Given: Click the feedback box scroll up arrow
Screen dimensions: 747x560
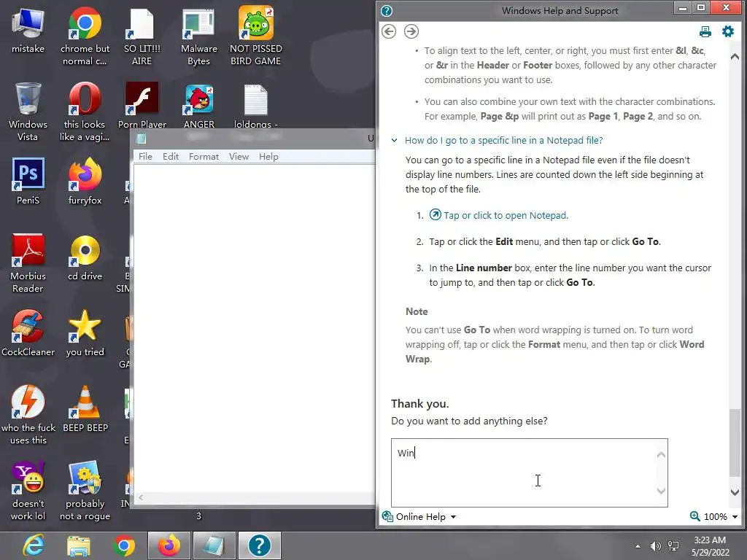Looking at the screenshot, I should point(661,455).
